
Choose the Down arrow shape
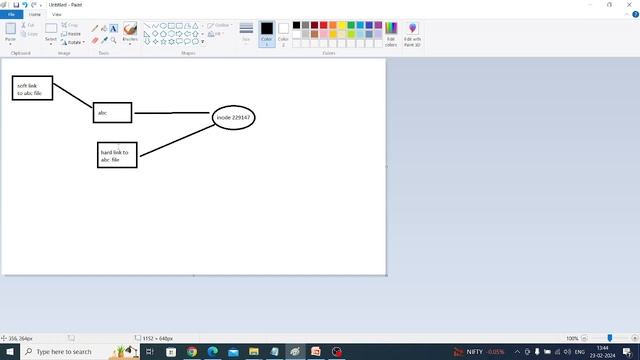147,42
